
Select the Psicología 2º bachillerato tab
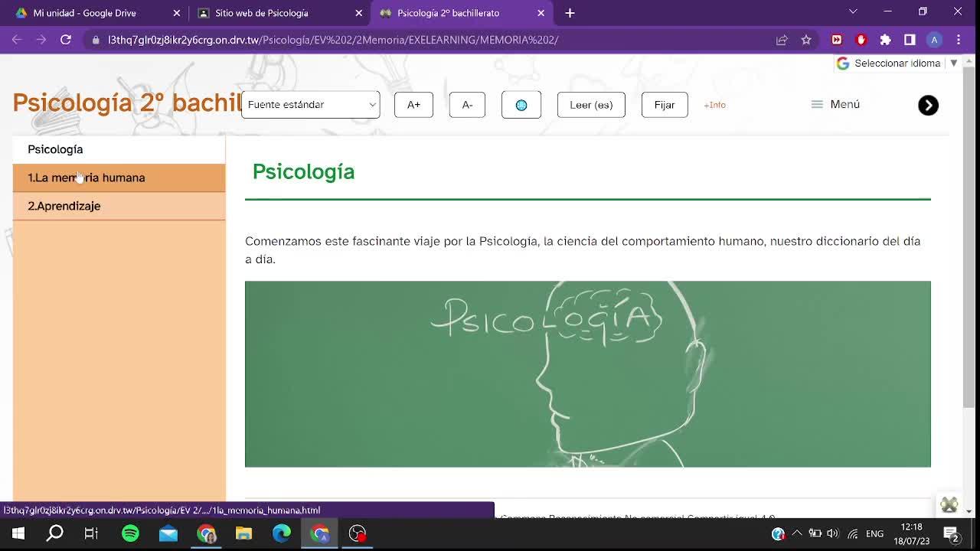coord(461,13)
